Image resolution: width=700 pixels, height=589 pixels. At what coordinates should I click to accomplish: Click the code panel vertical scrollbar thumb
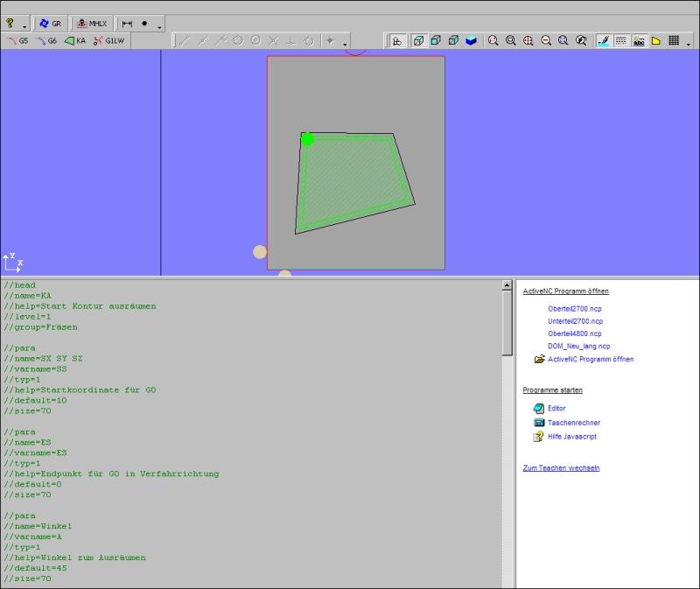coord(507,323)
